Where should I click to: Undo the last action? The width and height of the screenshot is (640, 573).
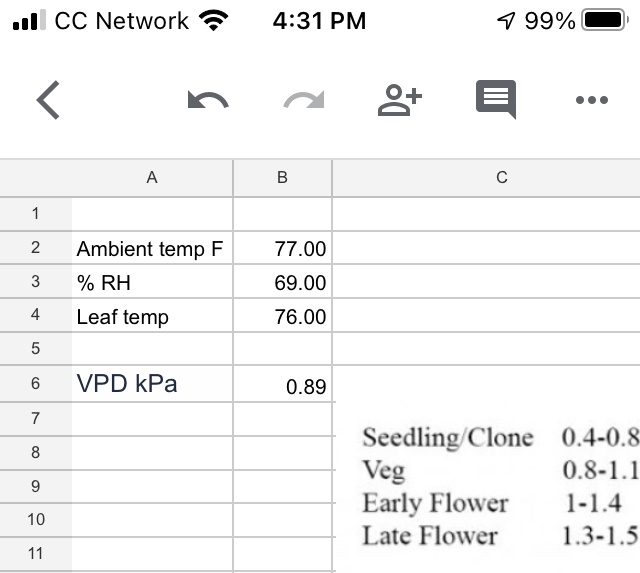pos(208,100)
